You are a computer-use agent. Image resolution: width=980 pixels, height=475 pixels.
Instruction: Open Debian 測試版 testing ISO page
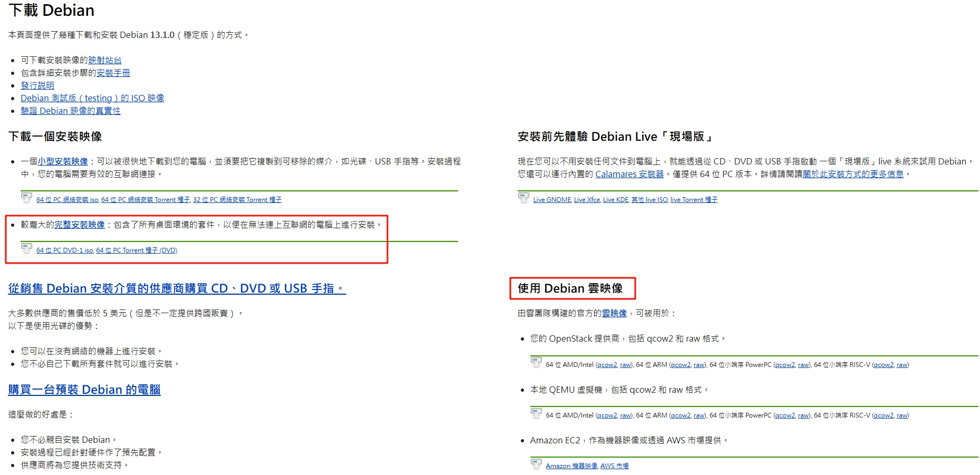tap(92, 98)
